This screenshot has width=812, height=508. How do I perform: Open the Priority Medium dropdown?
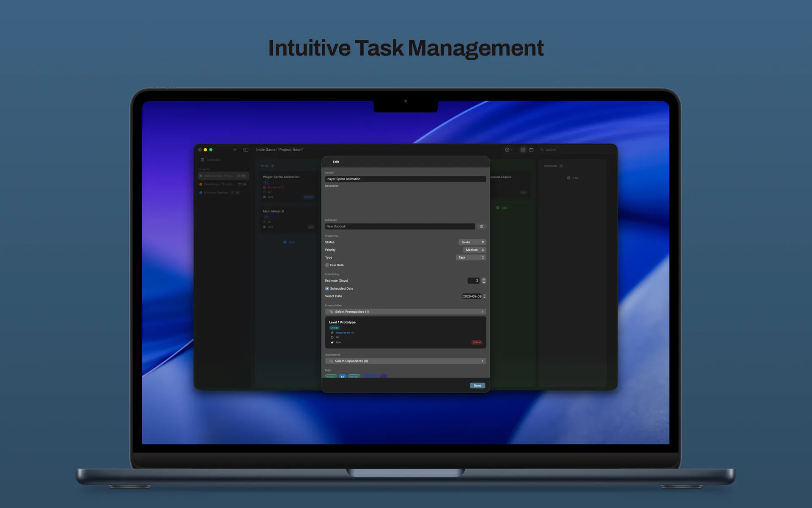tap(474, 250)
